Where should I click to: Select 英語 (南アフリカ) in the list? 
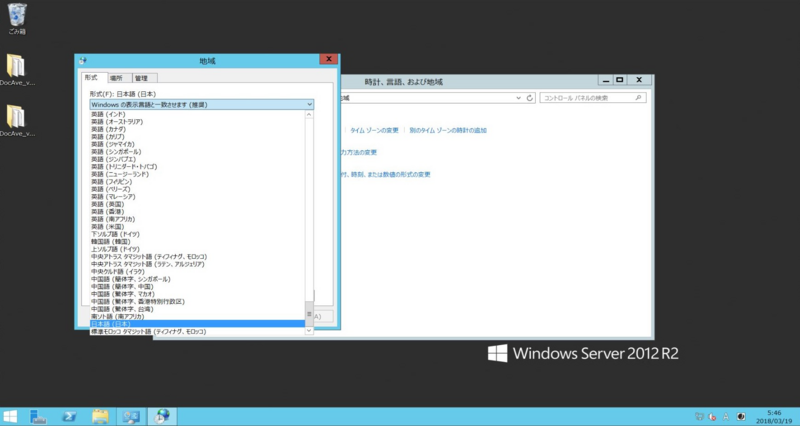[197, 219]
